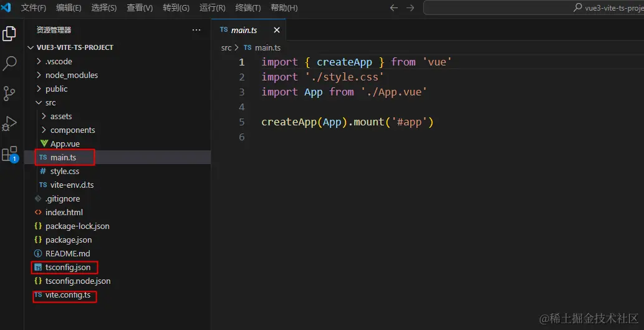Open the Source Control view icon
Image resolution: width=644 pixels, height=330 pixels.
10,94
